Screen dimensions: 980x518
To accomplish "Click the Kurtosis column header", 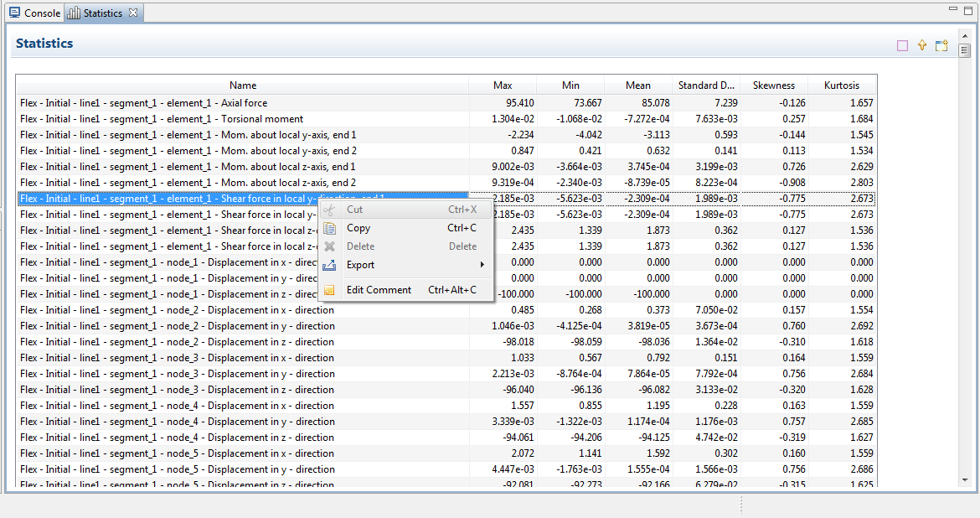I will click(841, 85).
